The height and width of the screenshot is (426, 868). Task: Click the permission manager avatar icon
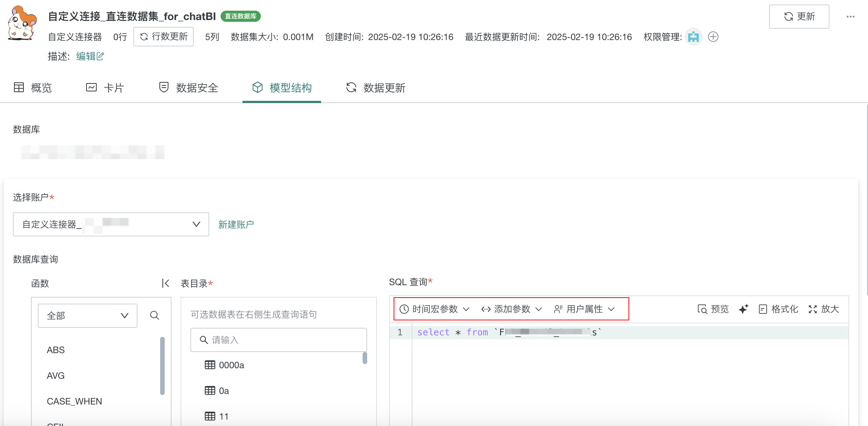[693, 37]
